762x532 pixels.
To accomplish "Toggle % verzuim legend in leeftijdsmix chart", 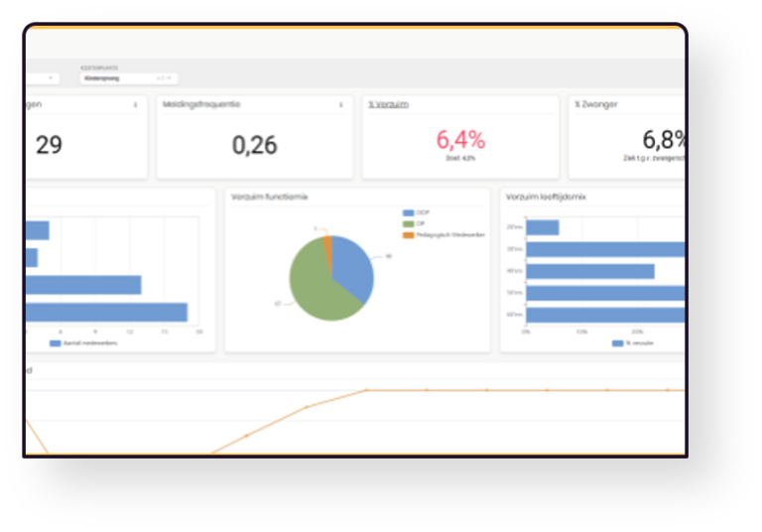I will coord(618,343).
